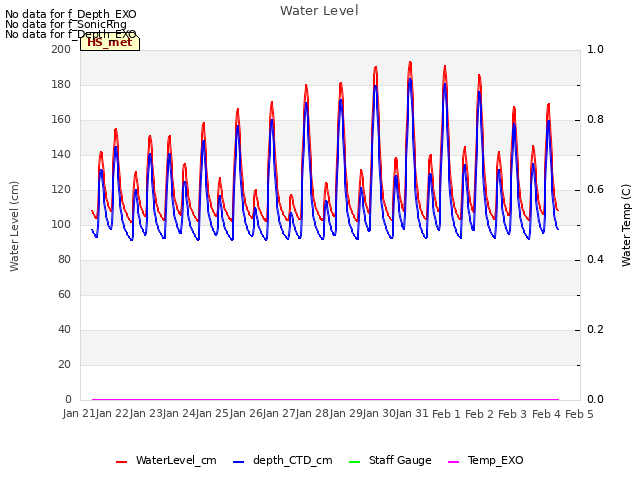This screenshot has height=480, width=640.
Task: Click the Jan 31 x-axis tick label
Action: click(412, 413)
